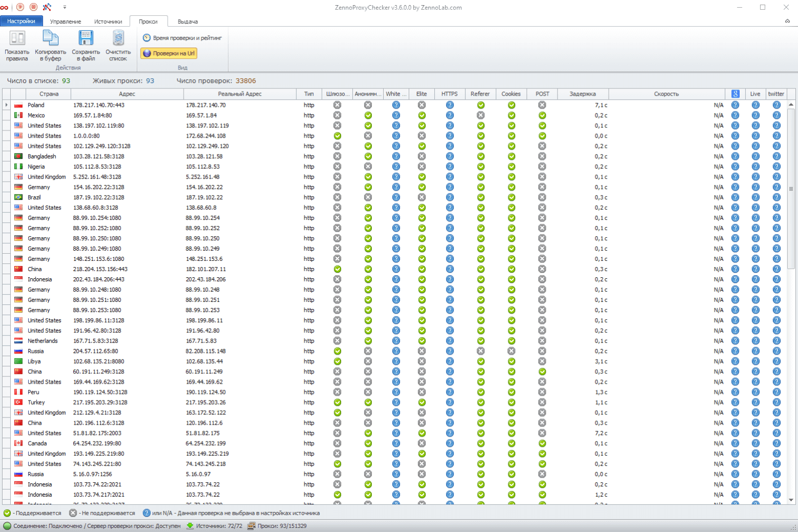Click the red infinity app logo
The image size is (798, 532).
point(4,7)
